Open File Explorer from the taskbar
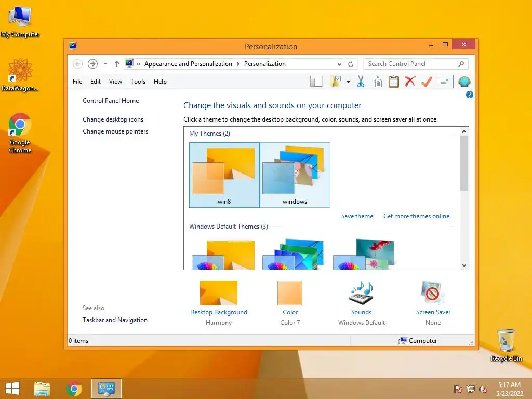 tap(42, 389)
